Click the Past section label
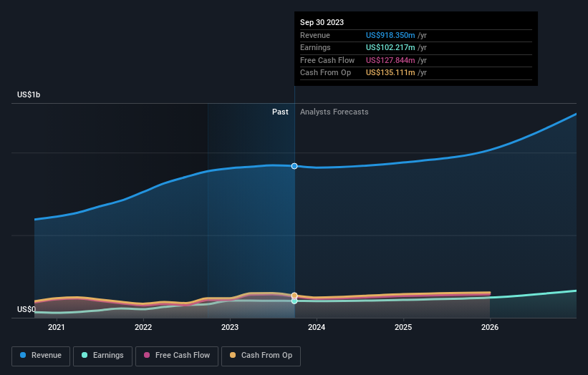 tap(280, 112)
